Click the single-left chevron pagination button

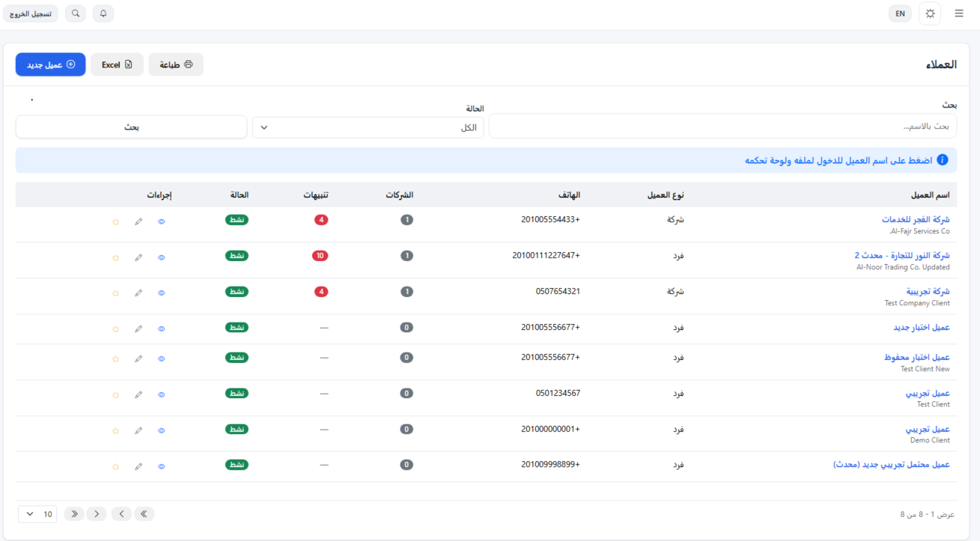[x=121, y=514]
